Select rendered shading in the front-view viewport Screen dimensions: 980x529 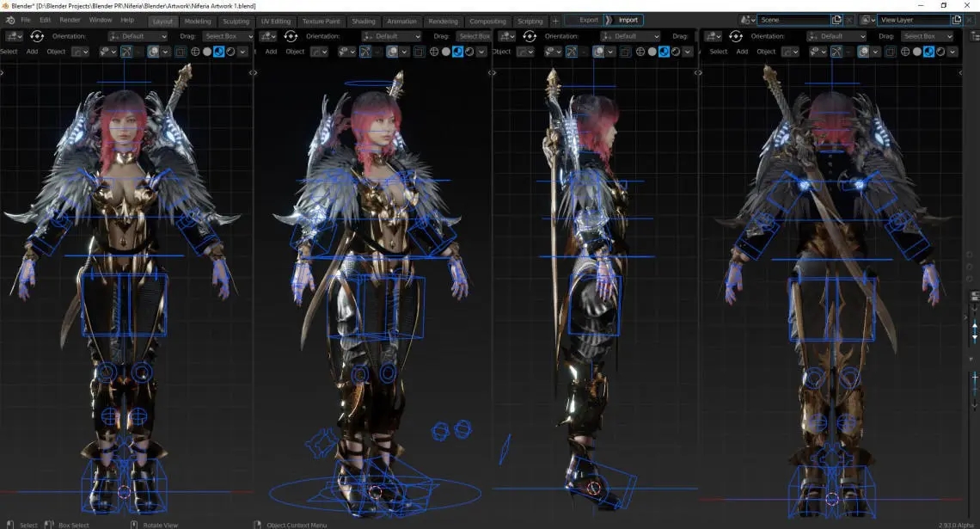click(x=230, y=52)
